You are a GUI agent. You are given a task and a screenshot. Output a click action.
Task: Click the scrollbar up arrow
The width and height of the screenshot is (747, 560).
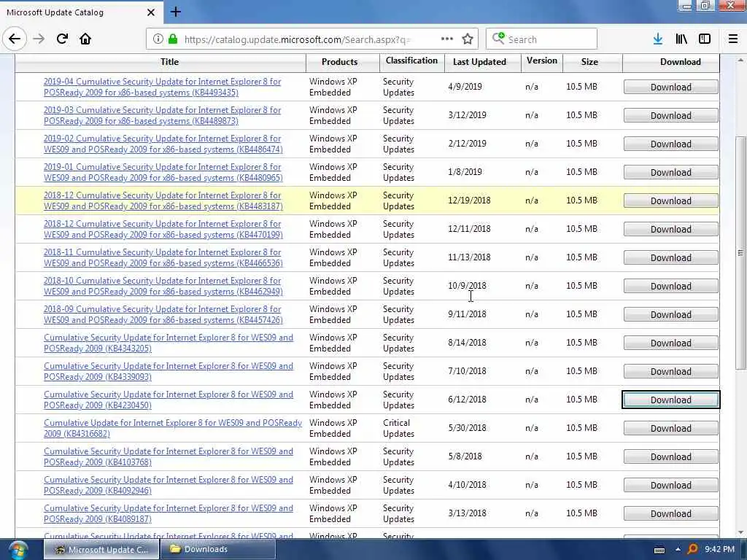740,61
